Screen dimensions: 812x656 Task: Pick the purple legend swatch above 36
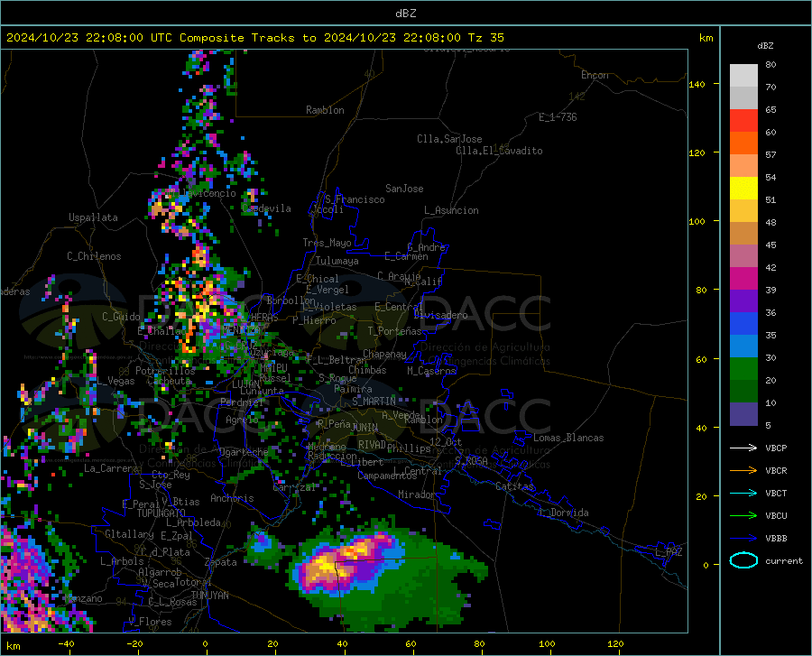[x=743, y=301]
